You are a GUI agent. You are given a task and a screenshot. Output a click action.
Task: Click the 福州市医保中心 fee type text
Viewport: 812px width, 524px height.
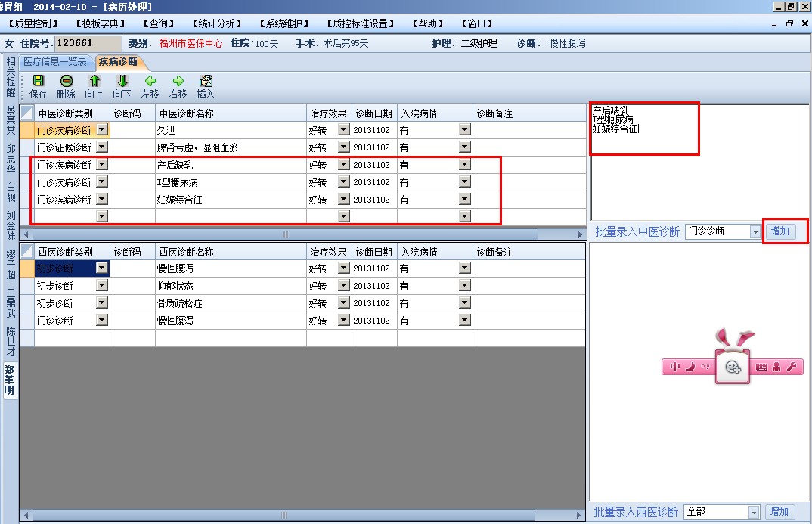coord(191,44)
